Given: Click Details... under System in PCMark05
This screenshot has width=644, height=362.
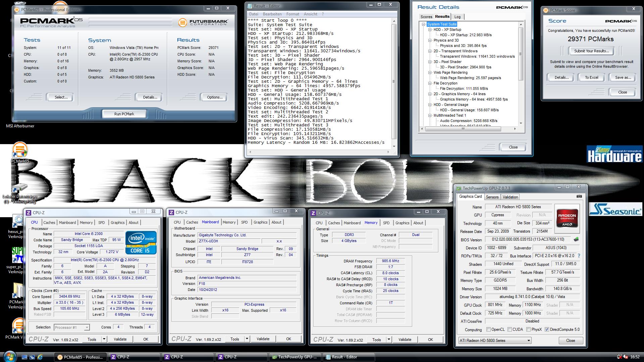Looking at the screenshot, I should pyautogui.click(x=150, y=97).
